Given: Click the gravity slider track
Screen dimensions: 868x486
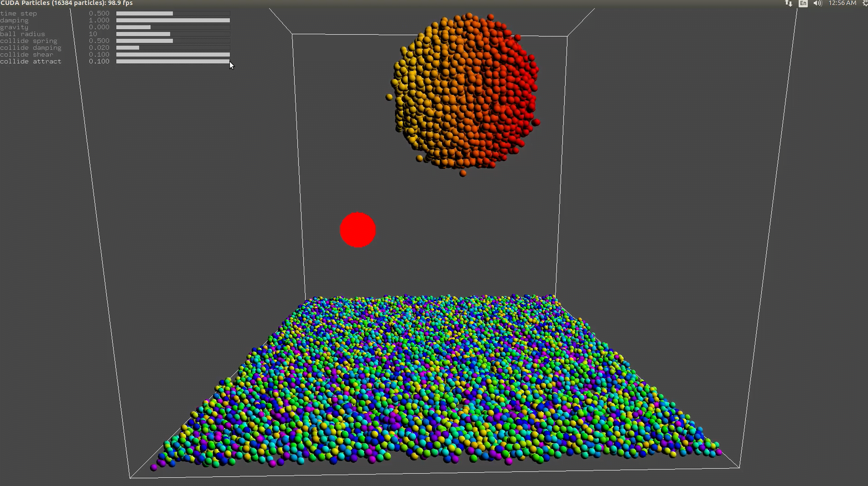Looking at the screenshot, I should (173, 27).
